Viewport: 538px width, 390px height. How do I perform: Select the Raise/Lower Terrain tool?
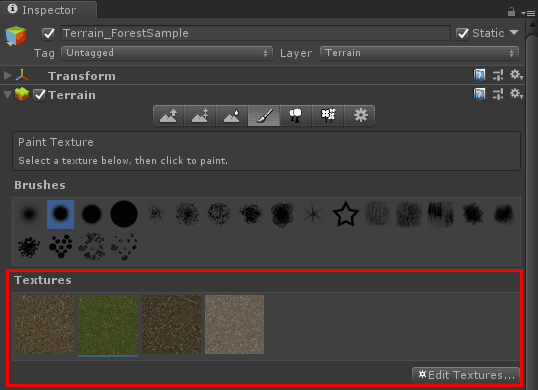[x=168, y=116]
